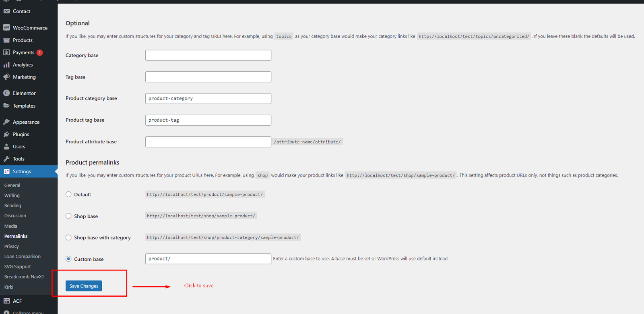
Task: Click the Plugins plug icon
Action: [6, 134]
